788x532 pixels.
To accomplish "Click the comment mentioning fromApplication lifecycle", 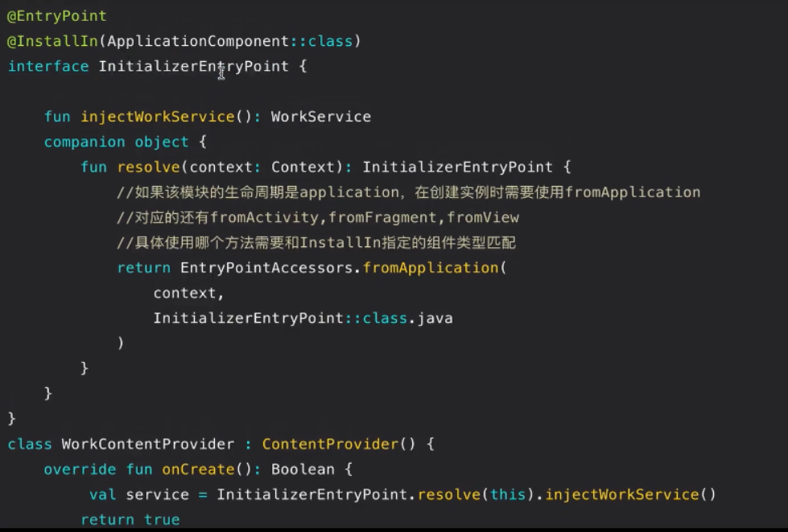I will click(x=409, y=192).
